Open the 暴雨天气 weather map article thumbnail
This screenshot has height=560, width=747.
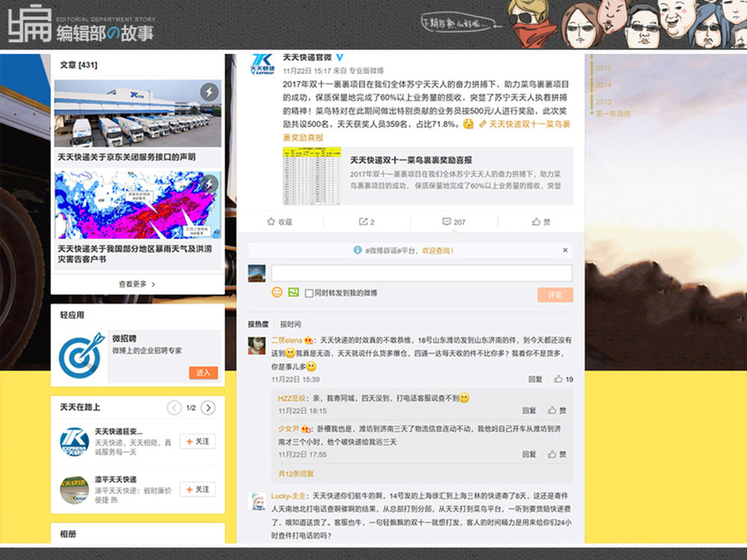click(137, 205)
